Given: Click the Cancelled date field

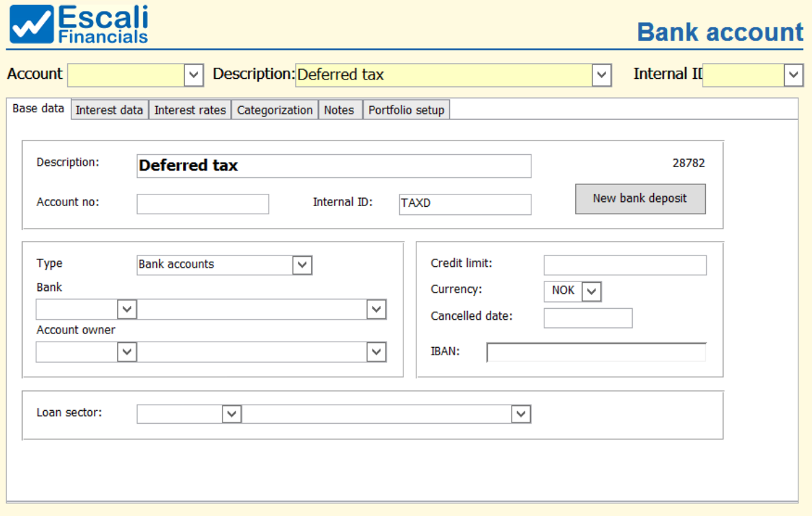Looking at the screenshot, I should pyautogui.click(x=588, y=318).
